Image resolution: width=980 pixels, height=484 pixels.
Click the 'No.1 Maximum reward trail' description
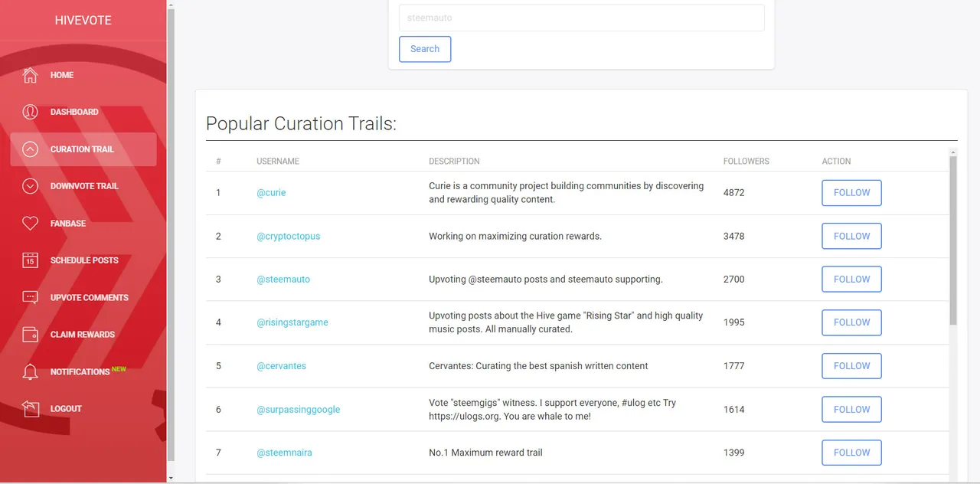pyautogui.click(x=485, y=453)
